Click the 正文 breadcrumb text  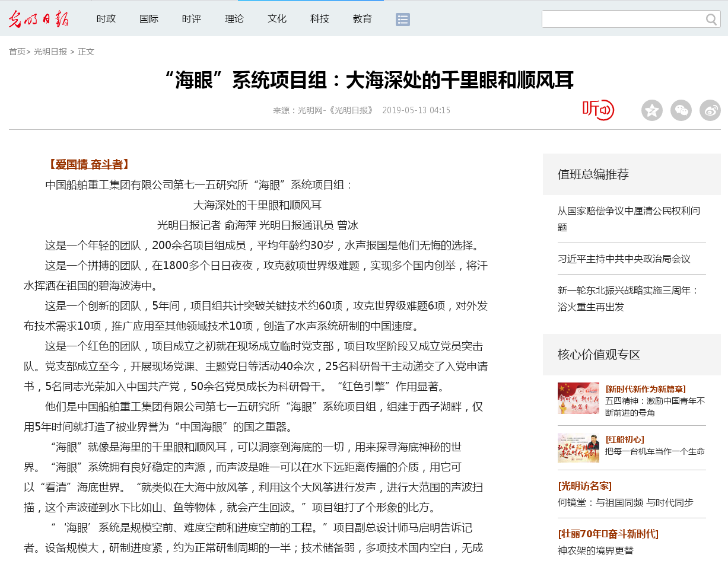(x=86, y=52)
